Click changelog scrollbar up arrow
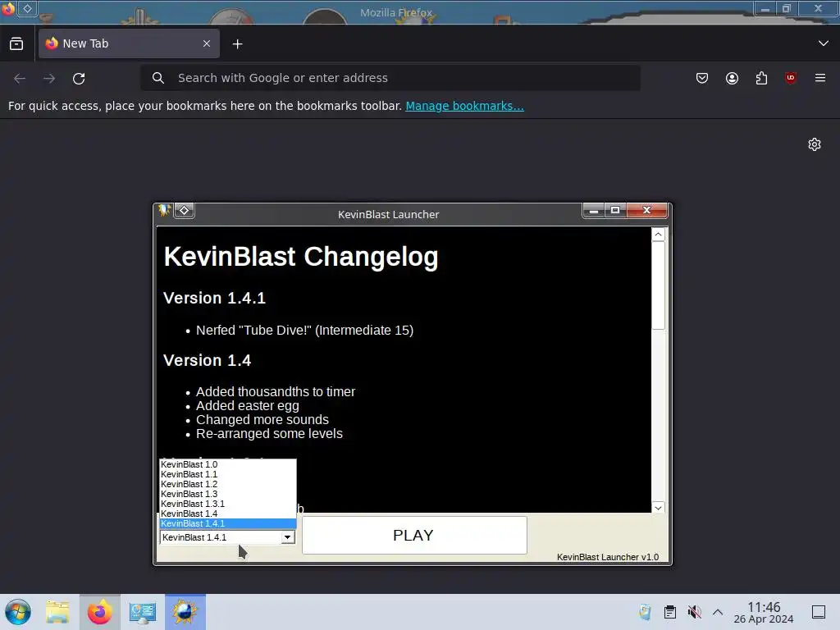Screen dimensions: 840x630 659,235
